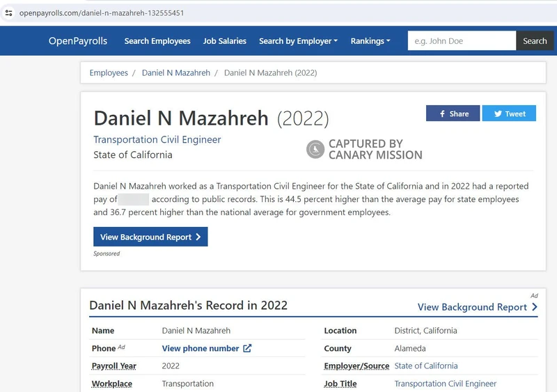Click the 2022 payroll year value
Image resolution: width=557 pixels, height=392 pixels.
[x=171, y=366]
